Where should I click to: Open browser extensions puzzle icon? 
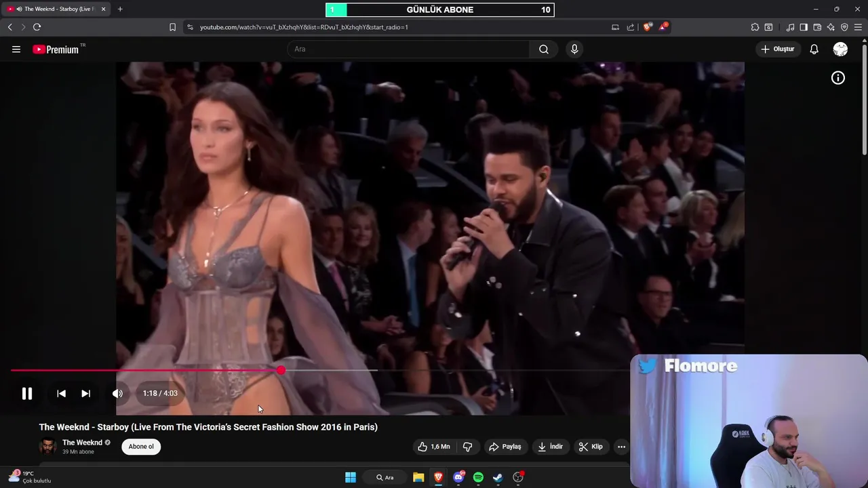[x=755, y=27]
